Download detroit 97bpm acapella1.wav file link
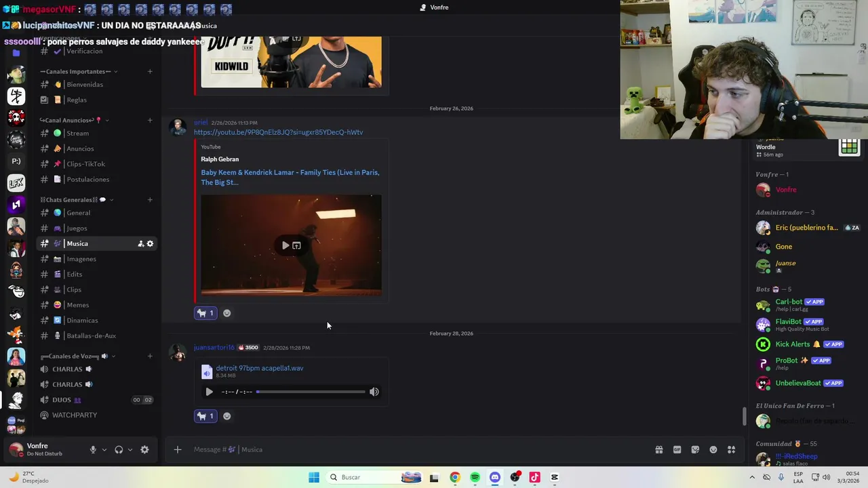 (260, 368)
